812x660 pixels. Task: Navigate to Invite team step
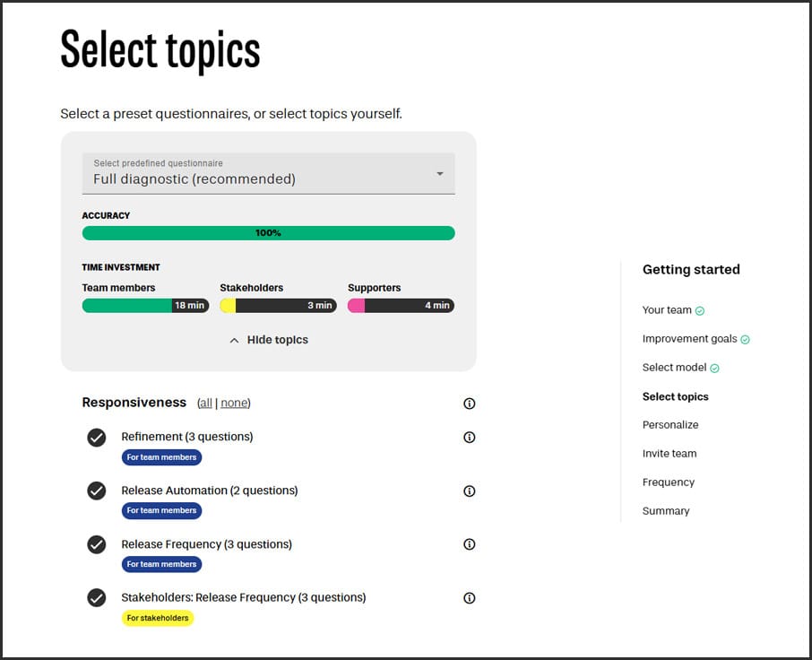pos(669,454)
